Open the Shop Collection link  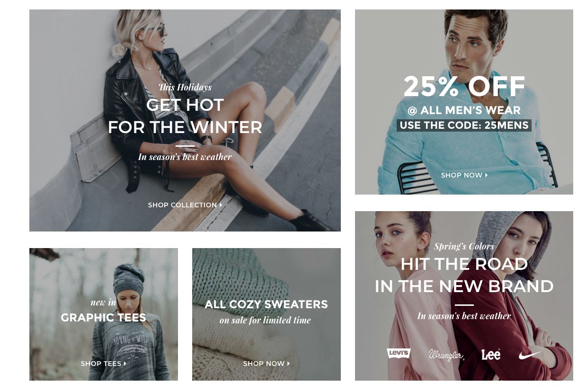pos(185,205)
